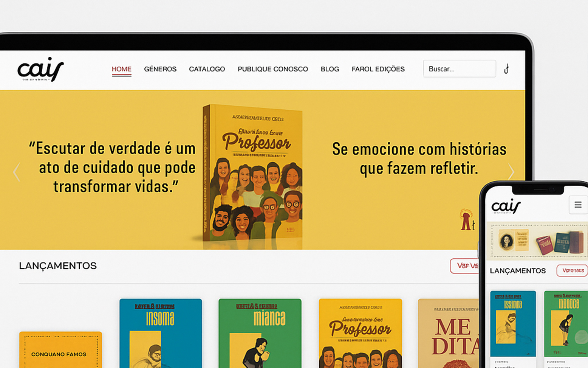Click the red outlined button beside LANÇAMENTOS

(464, 266)
